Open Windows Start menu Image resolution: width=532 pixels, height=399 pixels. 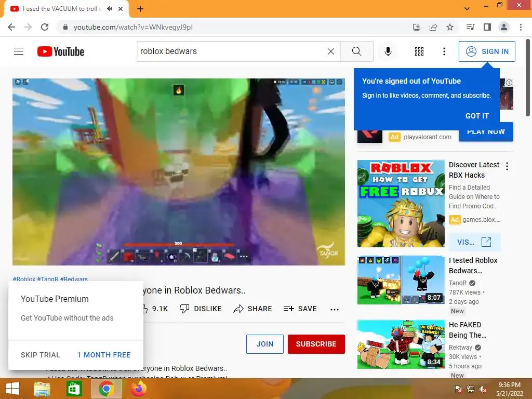(12, 389)
